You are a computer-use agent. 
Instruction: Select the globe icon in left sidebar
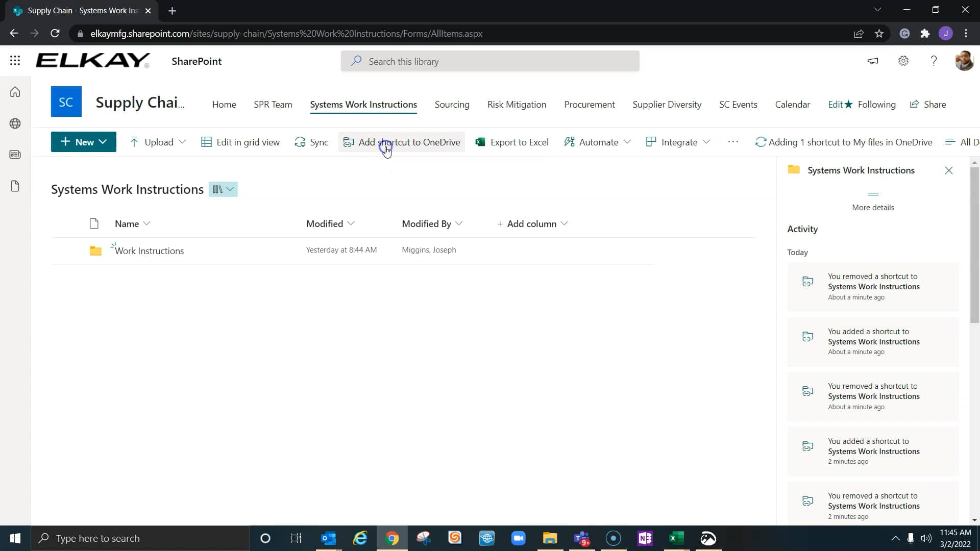click(x=15, y=123)
